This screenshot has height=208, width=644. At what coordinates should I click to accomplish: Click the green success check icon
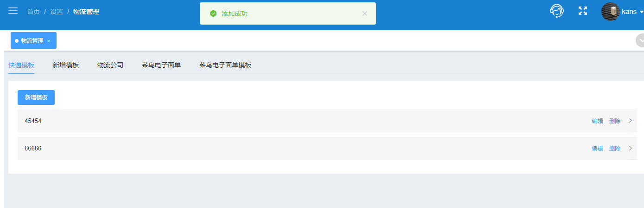coord(213,13)
